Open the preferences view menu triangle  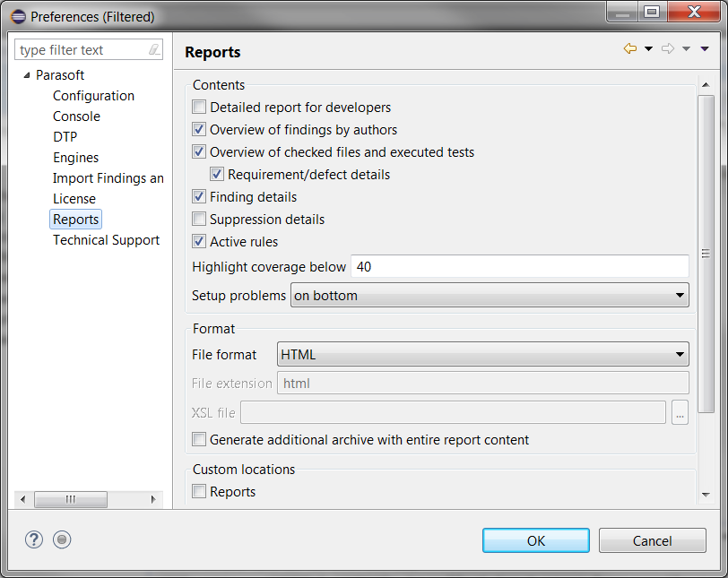click(705, 48)
